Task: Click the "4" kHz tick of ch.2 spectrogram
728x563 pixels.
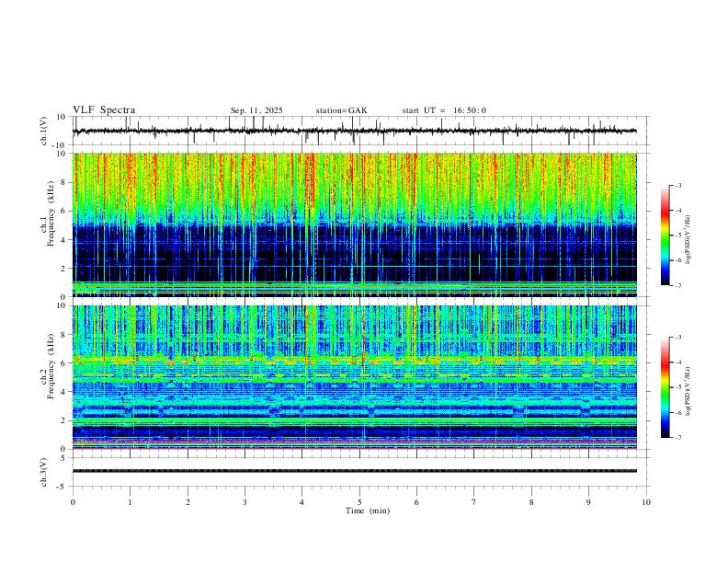Action: 64,392
